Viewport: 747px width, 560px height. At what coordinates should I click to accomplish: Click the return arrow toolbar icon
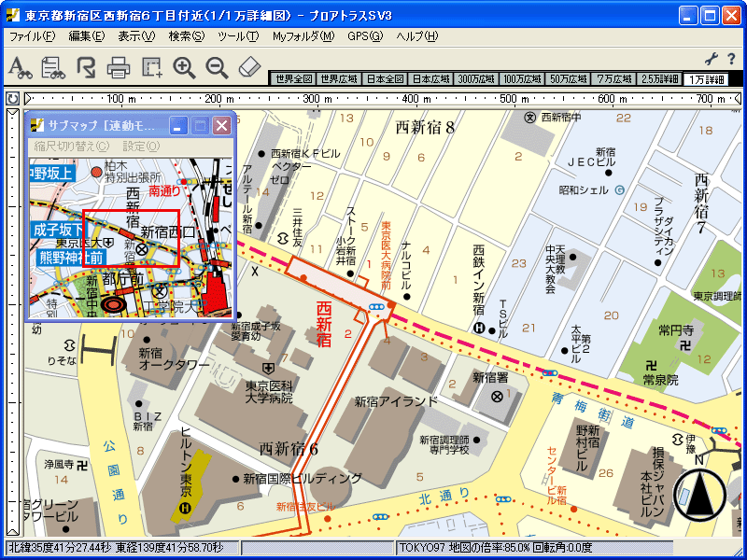(86, 67)
